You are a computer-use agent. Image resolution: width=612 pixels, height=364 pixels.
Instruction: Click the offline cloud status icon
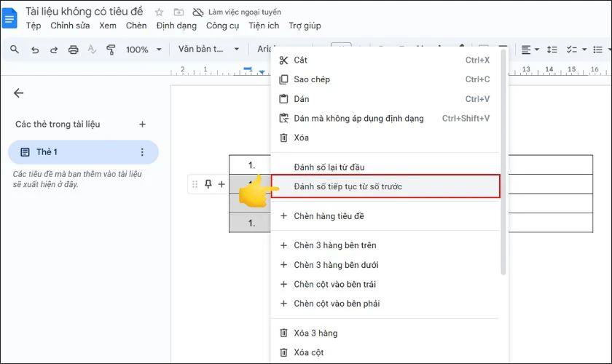pyautogui.click(x=198, y=12)
